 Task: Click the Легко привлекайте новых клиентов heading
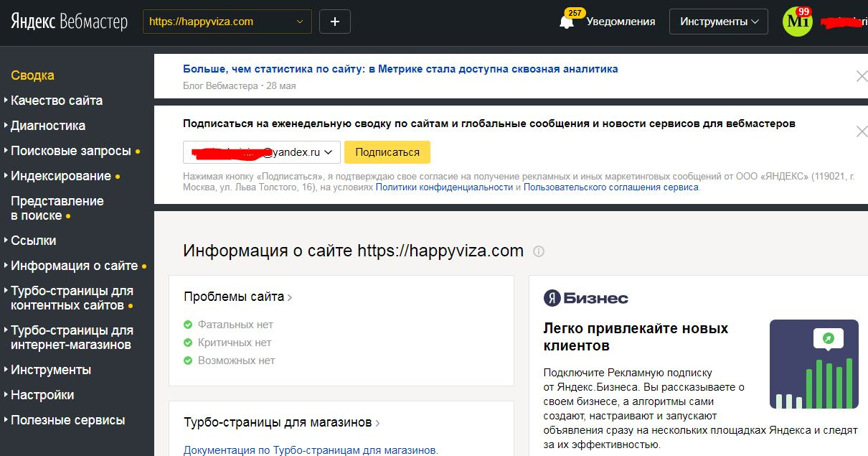636,337
